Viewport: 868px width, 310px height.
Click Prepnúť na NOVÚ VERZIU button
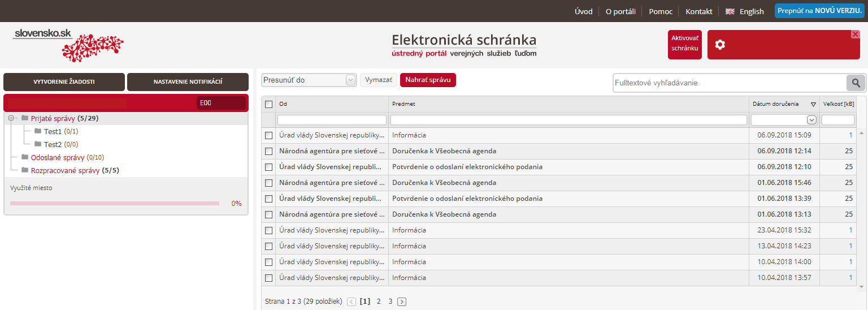pyautogui.click(x=819, y=11)
